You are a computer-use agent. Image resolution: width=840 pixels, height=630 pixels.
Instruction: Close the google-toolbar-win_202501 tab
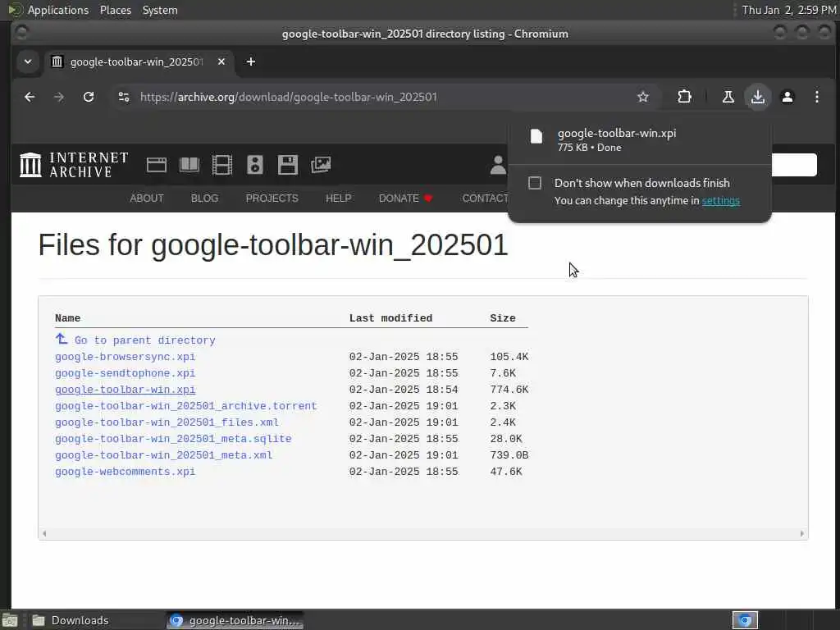[x=221, y=62]
